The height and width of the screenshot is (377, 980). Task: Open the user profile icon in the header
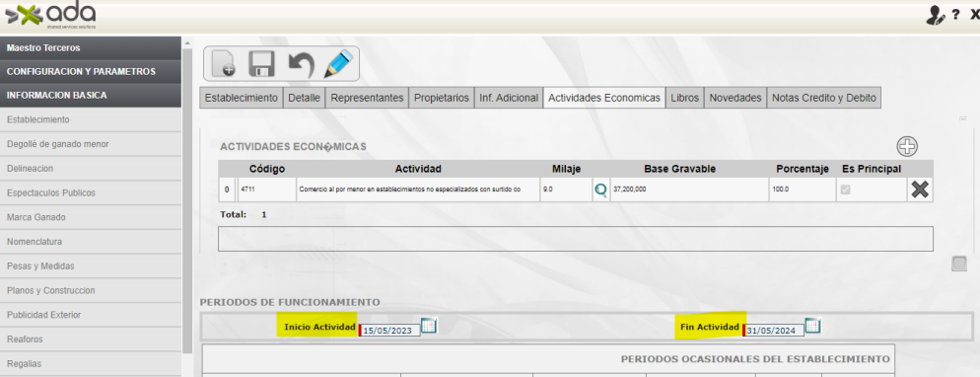(x=935, y=16)
